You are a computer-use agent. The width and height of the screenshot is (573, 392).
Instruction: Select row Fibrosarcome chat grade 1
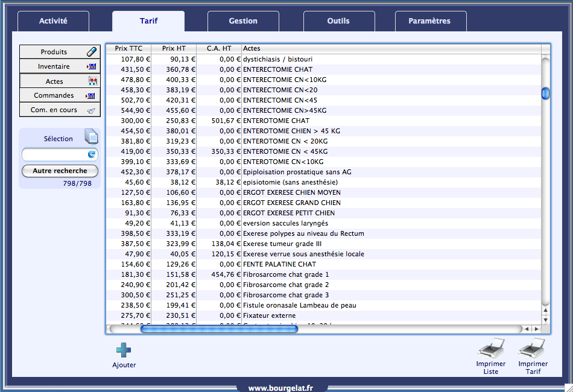coord(323,274)
